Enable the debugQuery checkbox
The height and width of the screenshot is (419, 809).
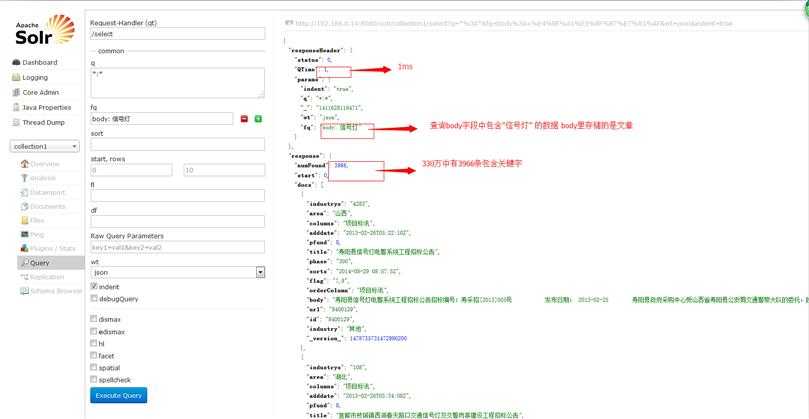pyautogui.click(x=94, y=299)
